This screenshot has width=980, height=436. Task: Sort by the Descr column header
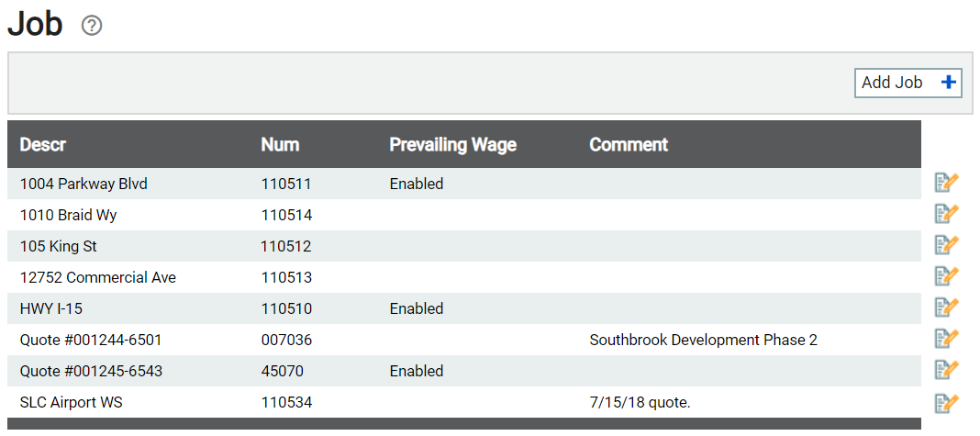pyautogui.click(x=43, y=145)
